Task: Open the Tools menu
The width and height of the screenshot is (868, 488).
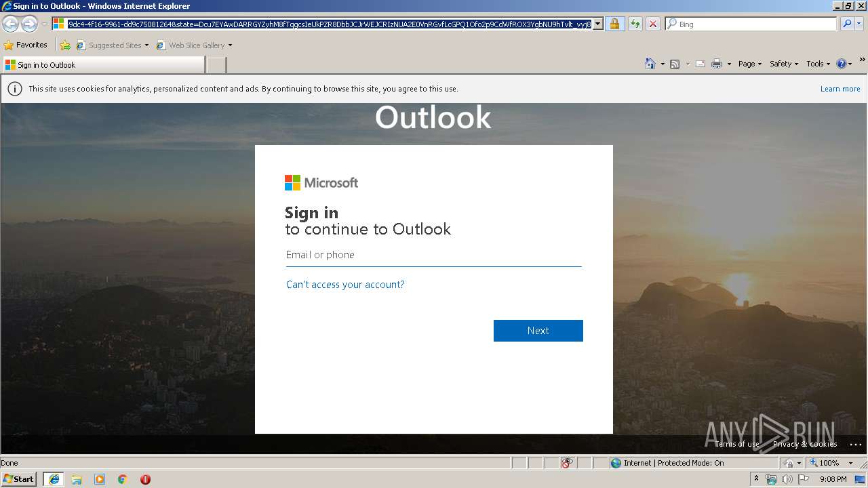Action: click(818, 64)
